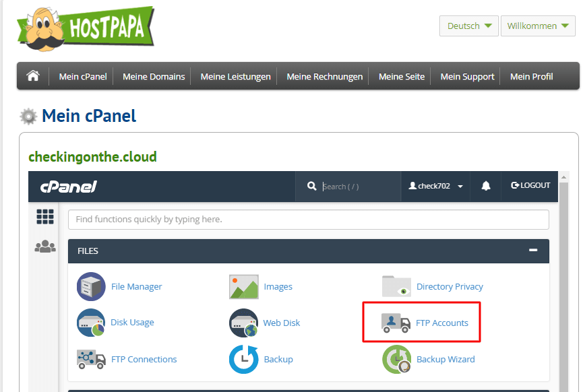Click the Directory Privacy link text
Screen dimensions: 583x392
point(450,286)
